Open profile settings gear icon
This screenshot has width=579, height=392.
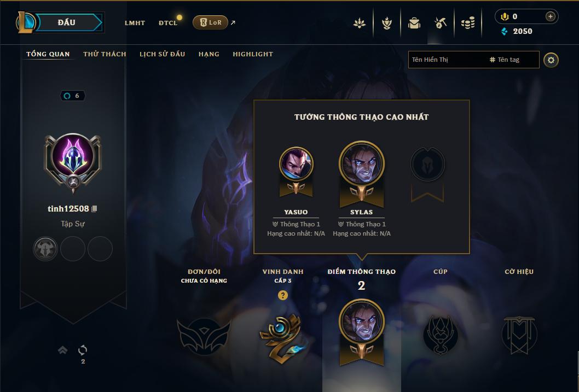coord(551,60)
